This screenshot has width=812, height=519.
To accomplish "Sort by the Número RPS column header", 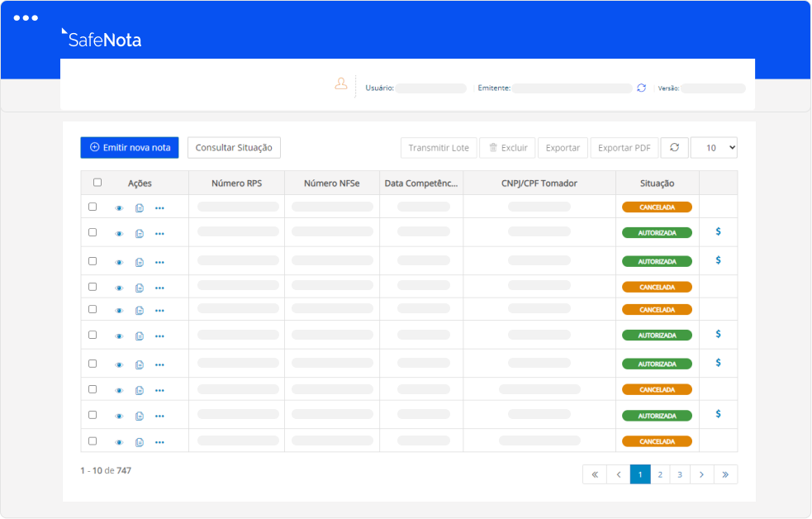I will pyautogui.click(x=236, y=183).
